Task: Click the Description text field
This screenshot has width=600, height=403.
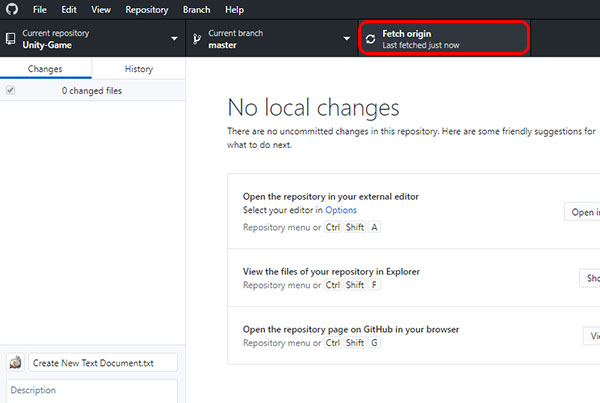Action: coord(92,391)
